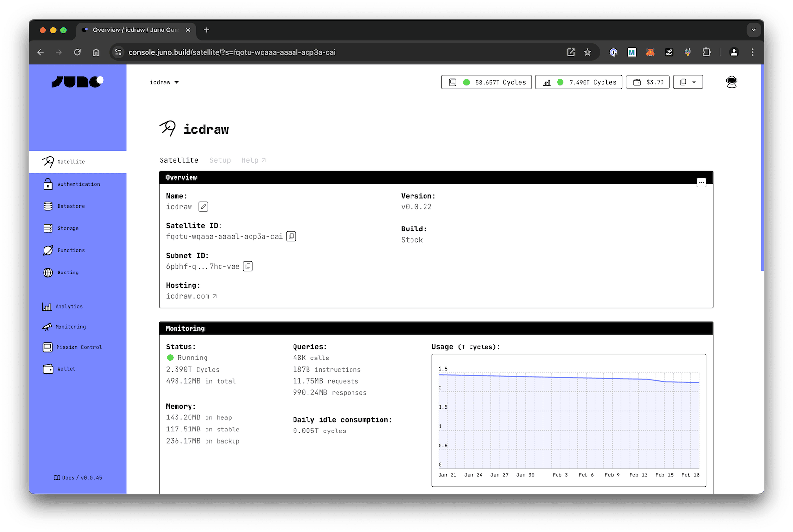Switch to the Setup tab

220,160
